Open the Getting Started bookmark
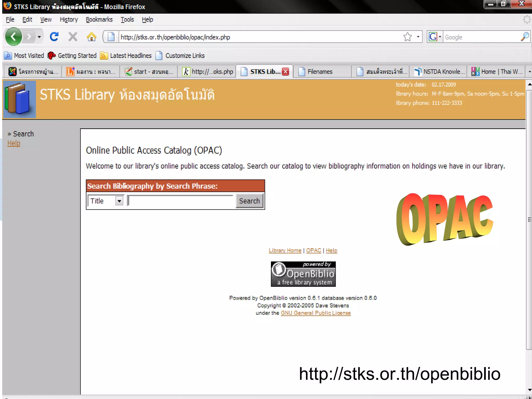The width and height of the screenshot is (532, 399). click(x=72, y=56)
